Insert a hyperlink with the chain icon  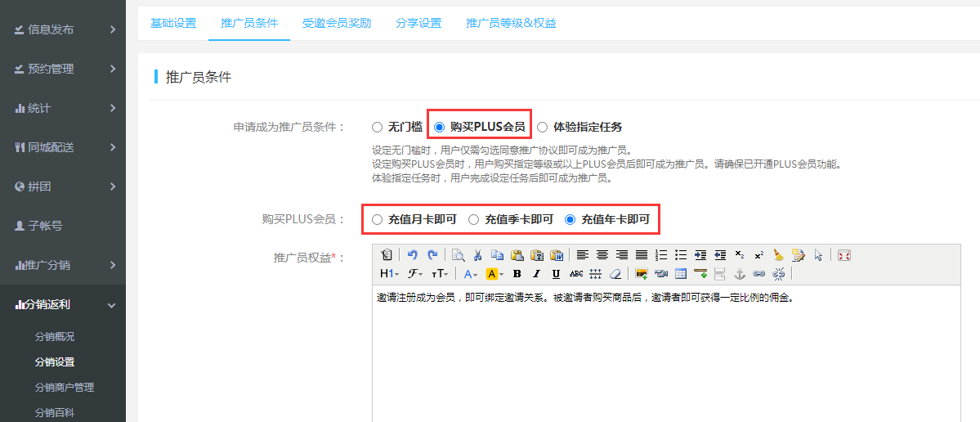point(758,274)
